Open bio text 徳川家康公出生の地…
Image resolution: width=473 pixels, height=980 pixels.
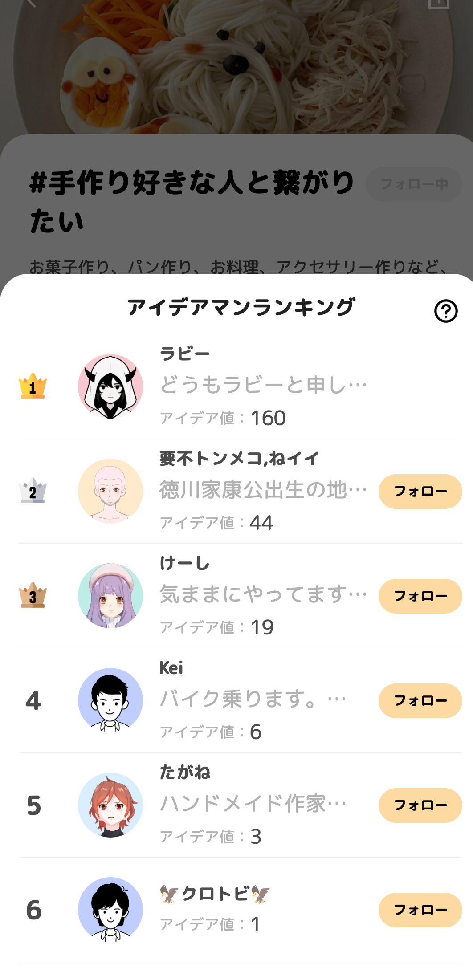(x=263, y=490)
